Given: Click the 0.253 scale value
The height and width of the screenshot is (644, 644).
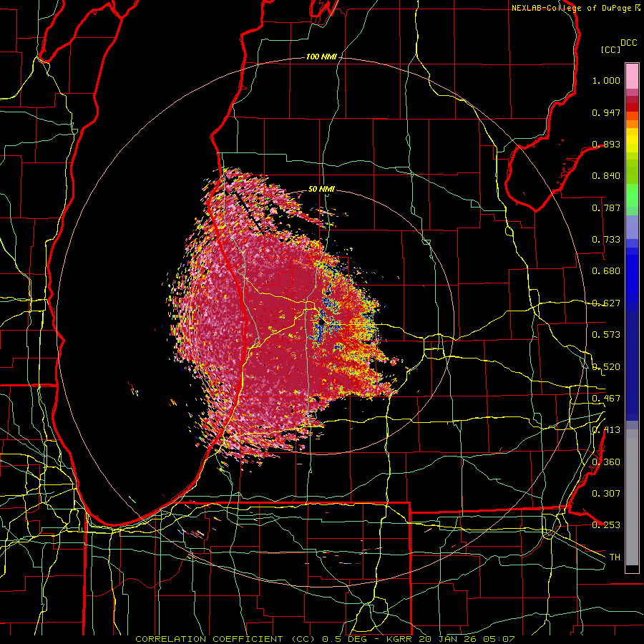Looking at the screenshot, I should 606,525.
